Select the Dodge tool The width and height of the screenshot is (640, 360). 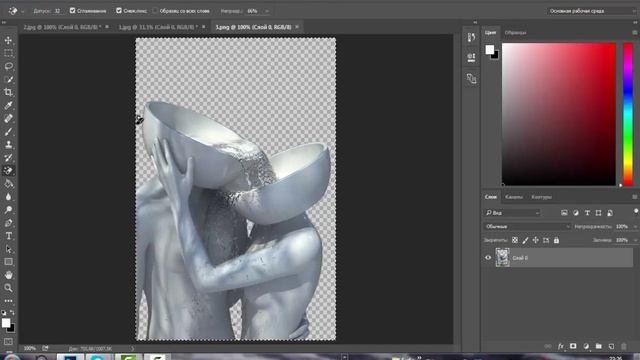[8, 210]
